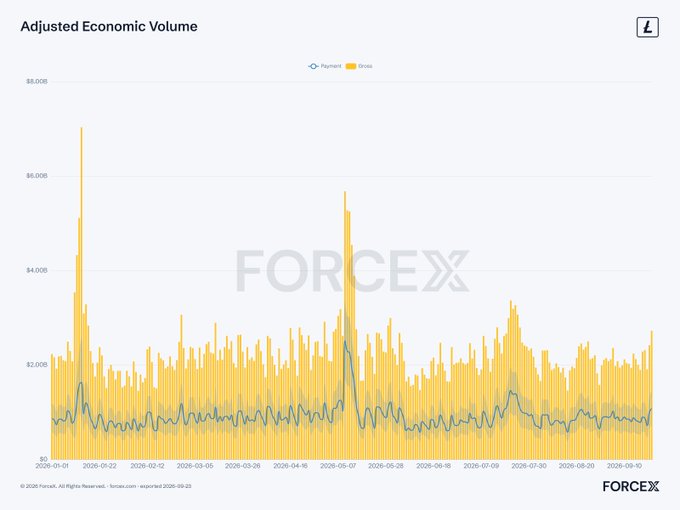
Task: Click the 2026-03-05 date label
Action: [195, 466]
